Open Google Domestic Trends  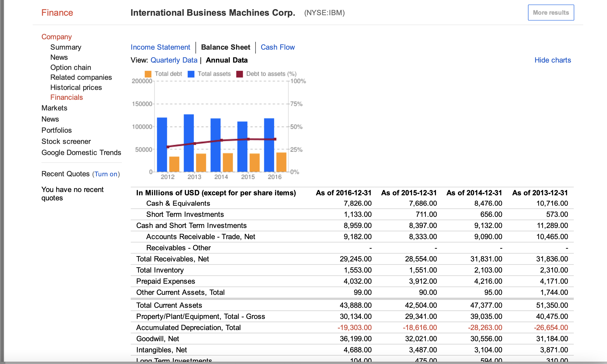(81, 152)
